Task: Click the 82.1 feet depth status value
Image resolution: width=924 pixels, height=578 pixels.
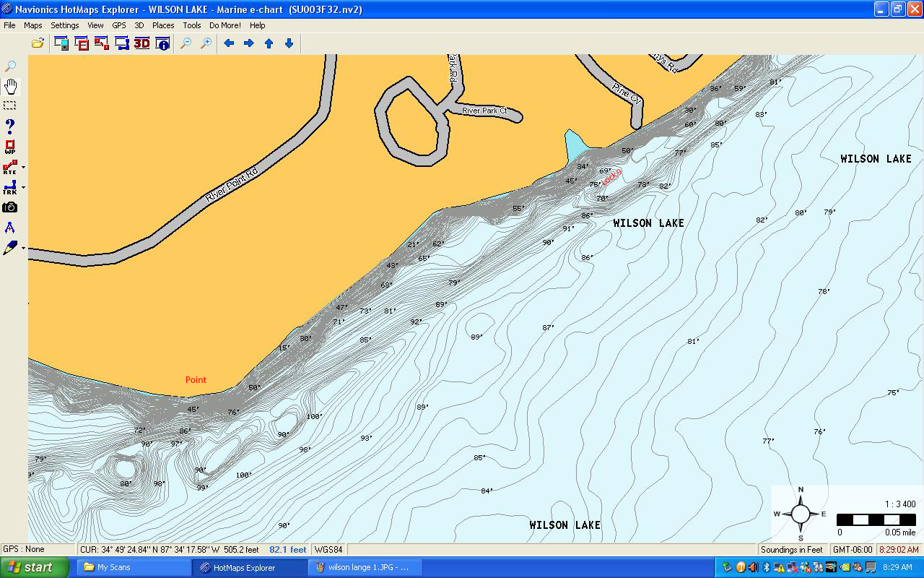Action: [287, 550]
